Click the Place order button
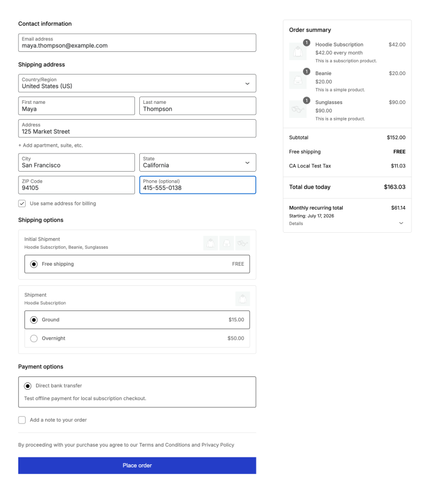The width and height of the screenshot is (430, 504). tap(137, 466)
